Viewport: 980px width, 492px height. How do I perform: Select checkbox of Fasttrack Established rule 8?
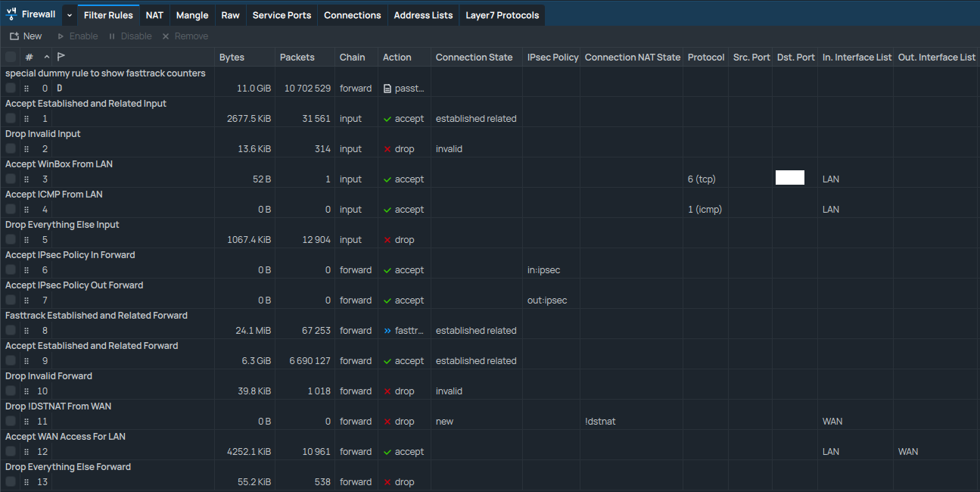click(x=11, y=330)
